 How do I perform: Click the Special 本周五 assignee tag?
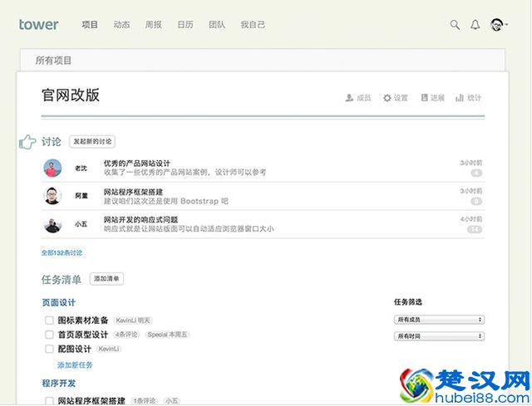[167, 335]
